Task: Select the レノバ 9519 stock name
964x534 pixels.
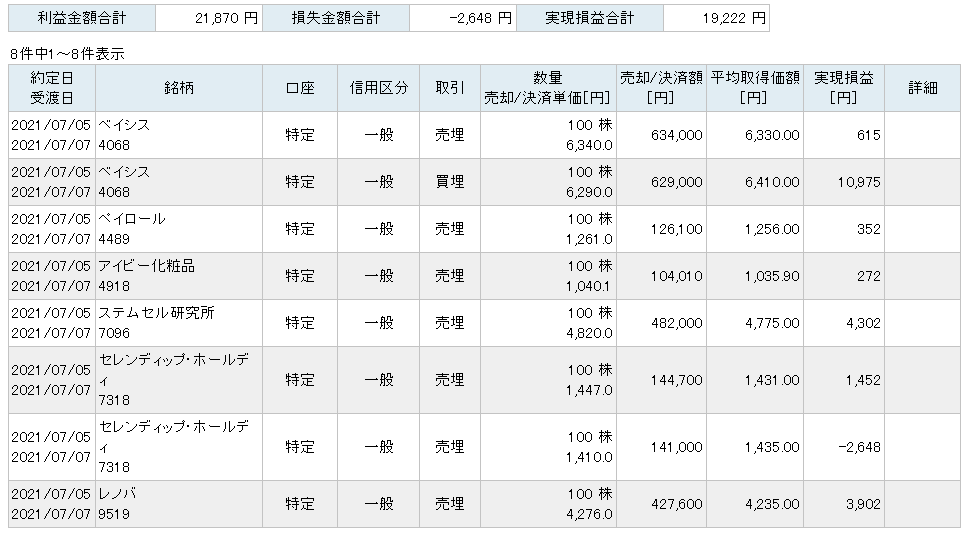Action: [x=179, y=504]
